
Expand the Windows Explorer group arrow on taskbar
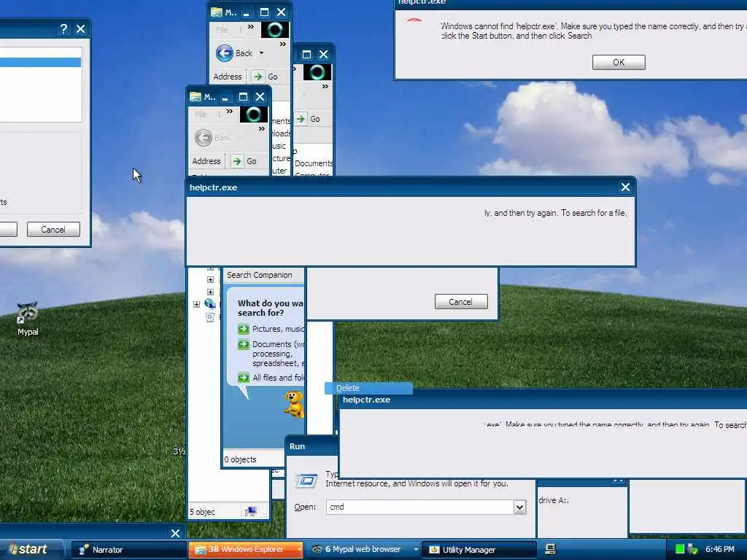point(299,550)
